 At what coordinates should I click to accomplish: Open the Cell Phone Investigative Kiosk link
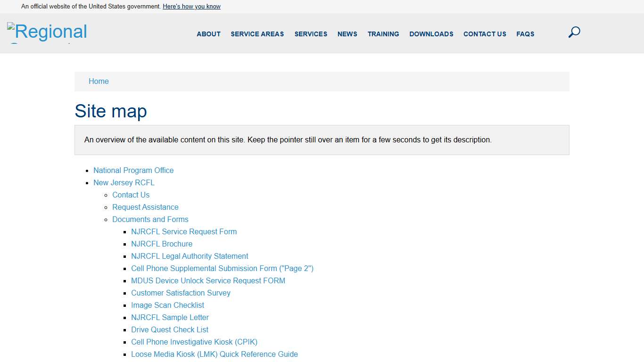click(194, 342)
